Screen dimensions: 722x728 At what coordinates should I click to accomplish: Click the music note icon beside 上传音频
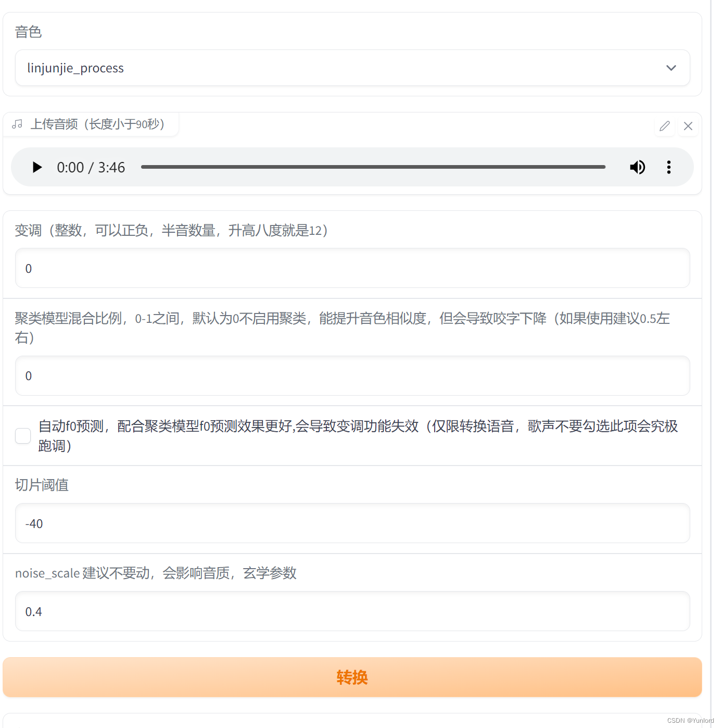tap(17, 124)
